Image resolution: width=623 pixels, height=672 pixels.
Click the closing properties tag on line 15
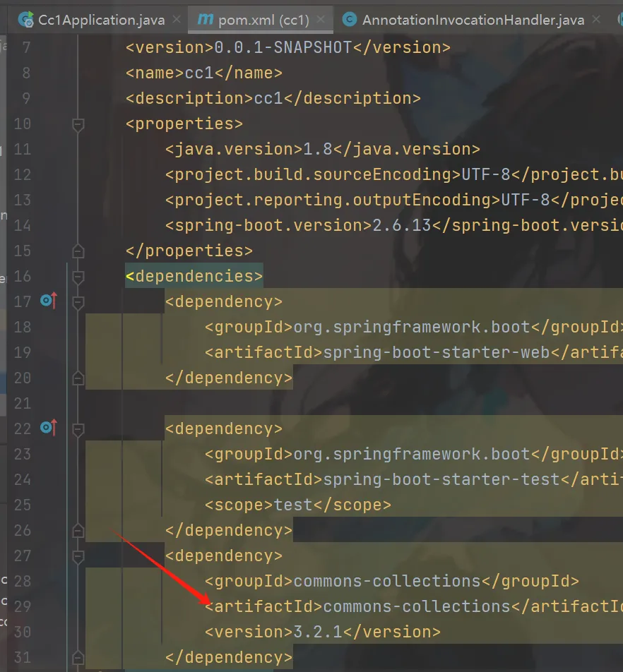(189, 251)
